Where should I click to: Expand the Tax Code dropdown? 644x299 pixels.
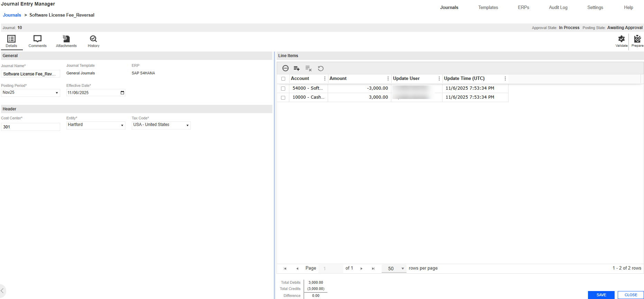187,125
